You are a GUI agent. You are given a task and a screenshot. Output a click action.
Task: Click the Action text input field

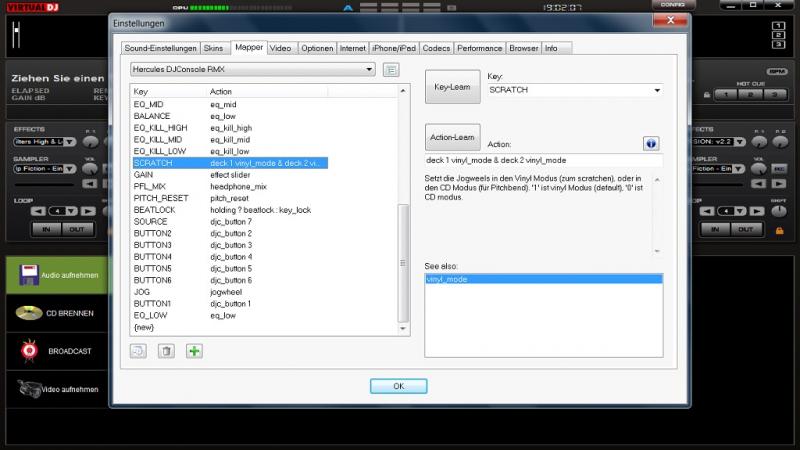(x=543, y=160)
